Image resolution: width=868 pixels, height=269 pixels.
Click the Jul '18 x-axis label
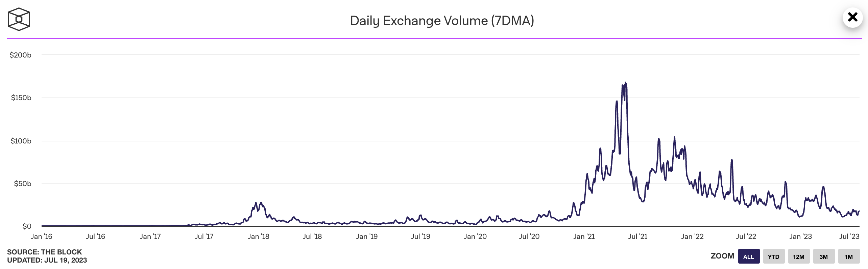(312, 237)
